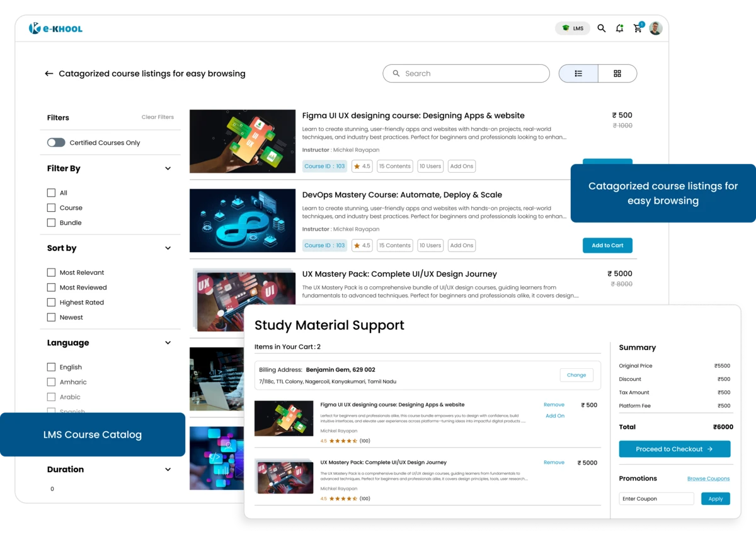This screenshot has width=756, height=534.
Task: Switch to grid view of courses
Action: point(617,73)
